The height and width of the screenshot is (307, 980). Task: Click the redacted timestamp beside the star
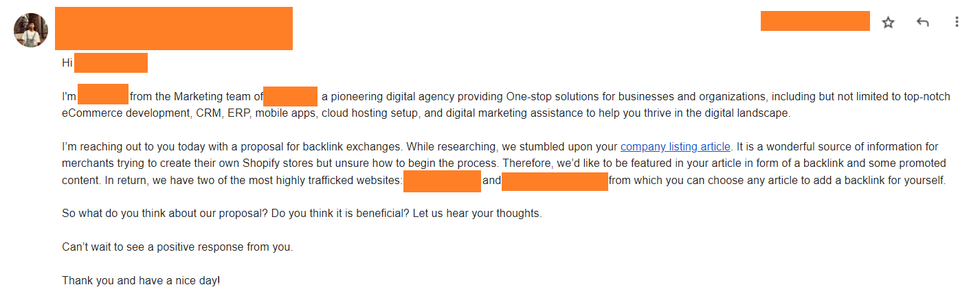pos(815,21)
